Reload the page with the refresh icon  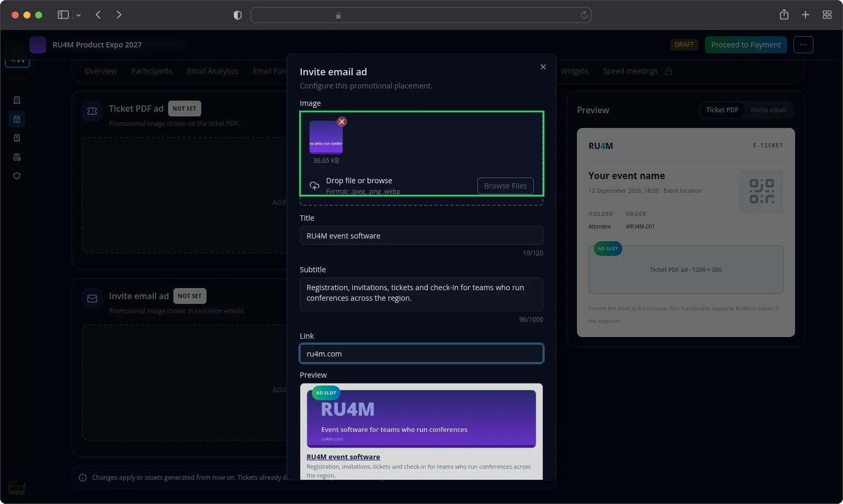tap(584, 15)
